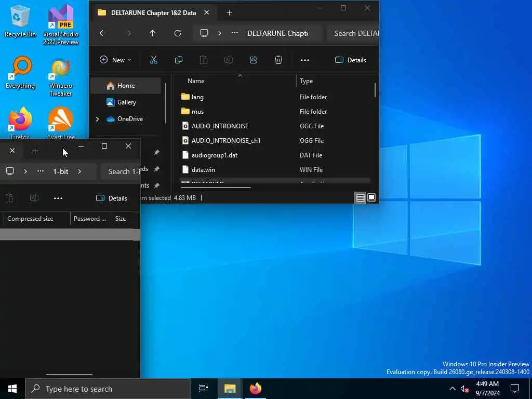Click the Delete trash icon in DELTARUNE toolbar
The image size is (532, 399).
coord(278,60)
